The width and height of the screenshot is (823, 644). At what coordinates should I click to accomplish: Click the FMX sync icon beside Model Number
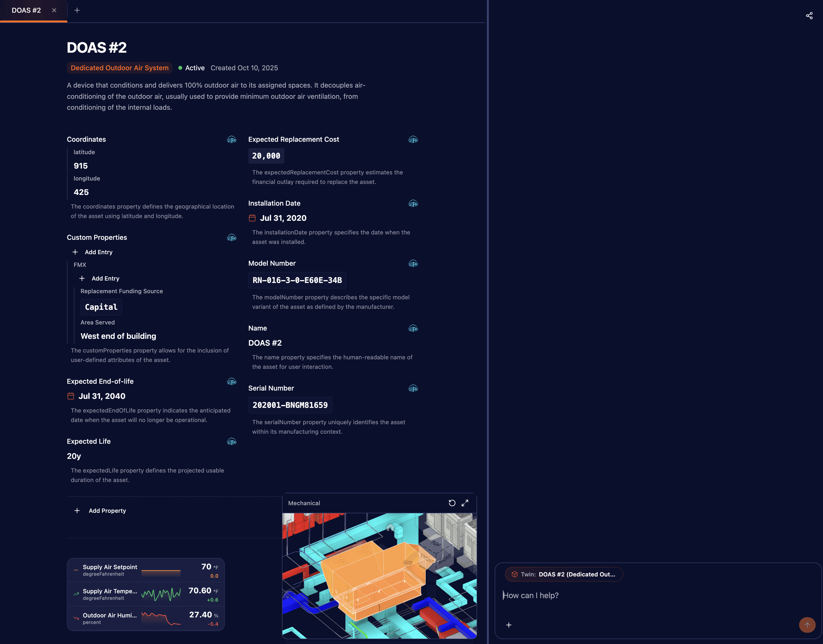click(413, 263)
